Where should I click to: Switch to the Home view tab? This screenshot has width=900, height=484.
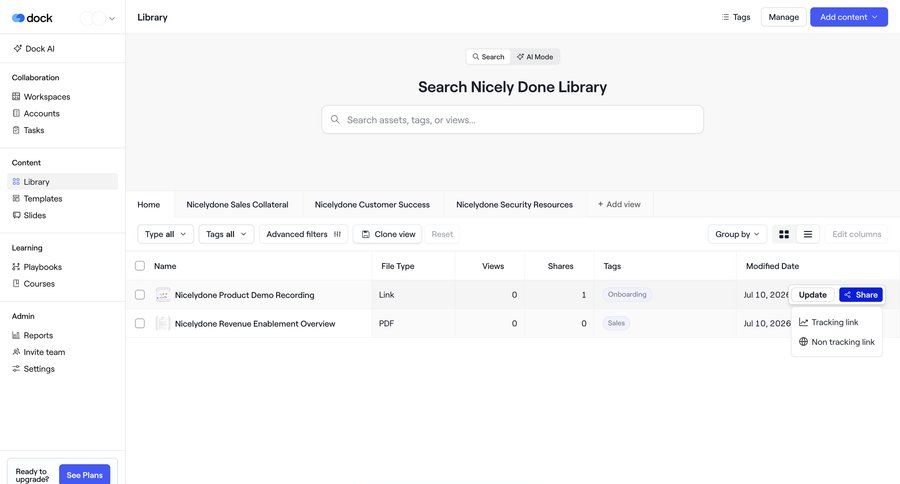[149, 204]
